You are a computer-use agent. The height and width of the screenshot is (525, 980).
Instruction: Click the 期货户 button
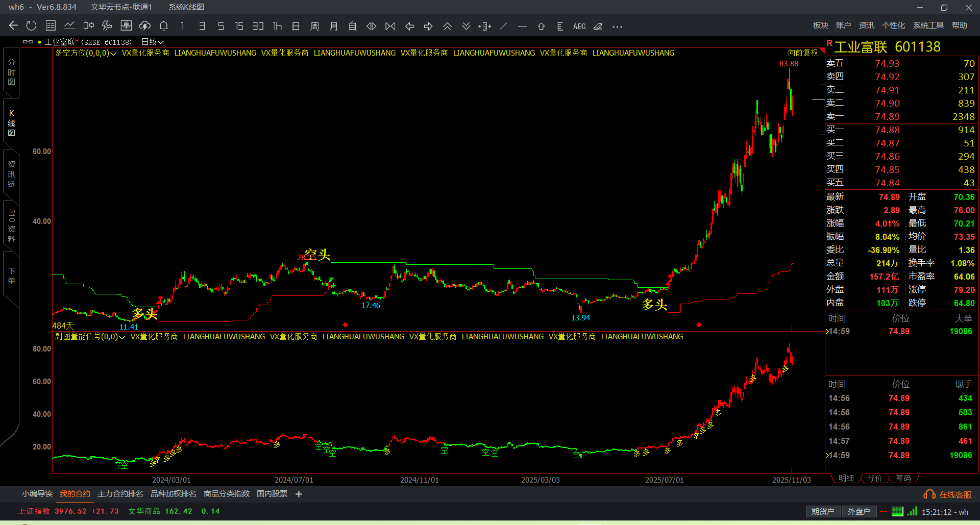pos(822,511)
